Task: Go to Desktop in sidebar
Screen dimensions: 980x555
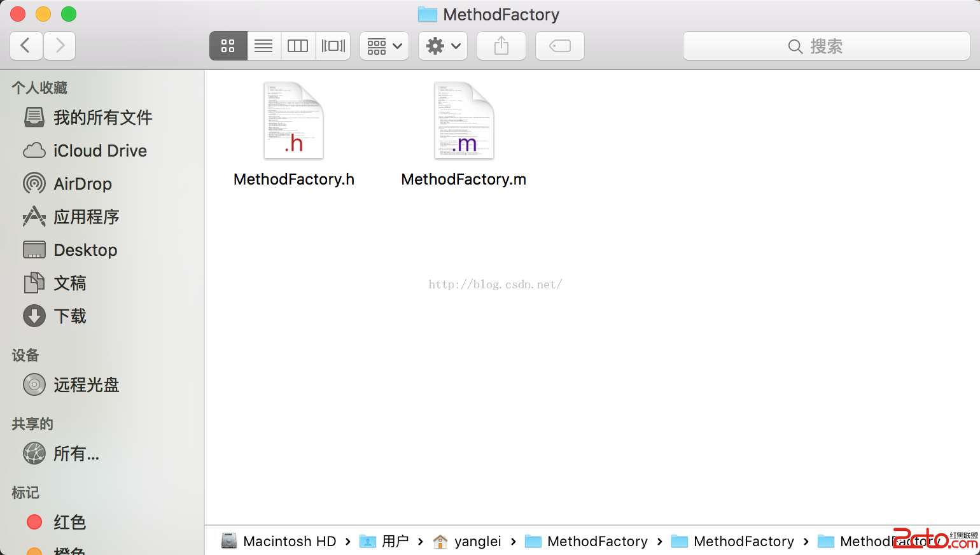Action: pyautogui.click(x=85, y=250)
